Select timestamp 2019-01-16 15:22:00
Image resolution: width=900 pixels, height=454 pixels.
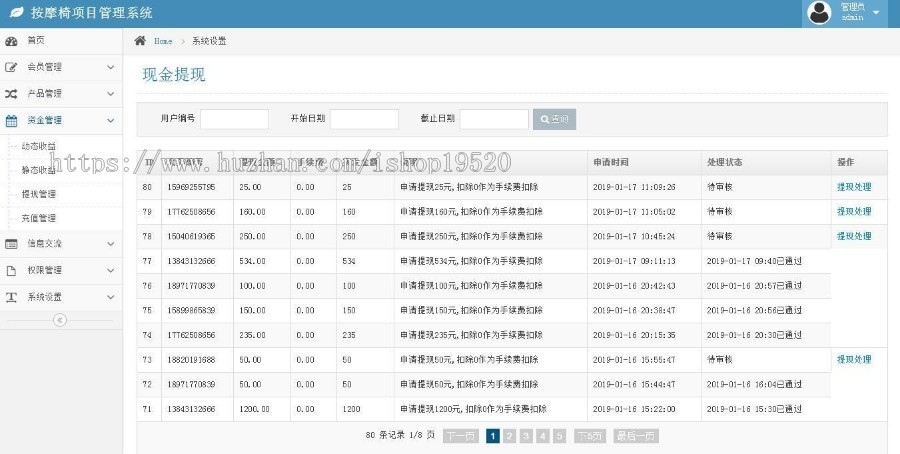click(634, 409)
